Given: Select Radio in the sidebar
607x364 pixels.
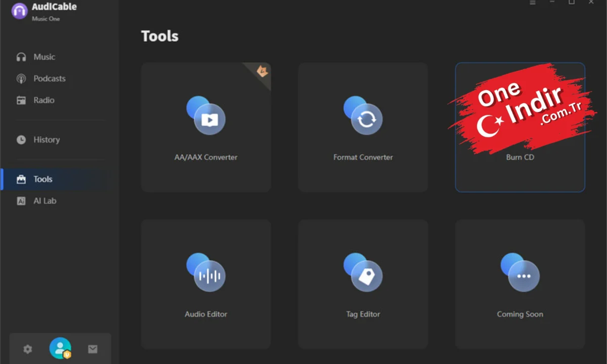Looking at the screenshot, I should click(x=54, y=101).
